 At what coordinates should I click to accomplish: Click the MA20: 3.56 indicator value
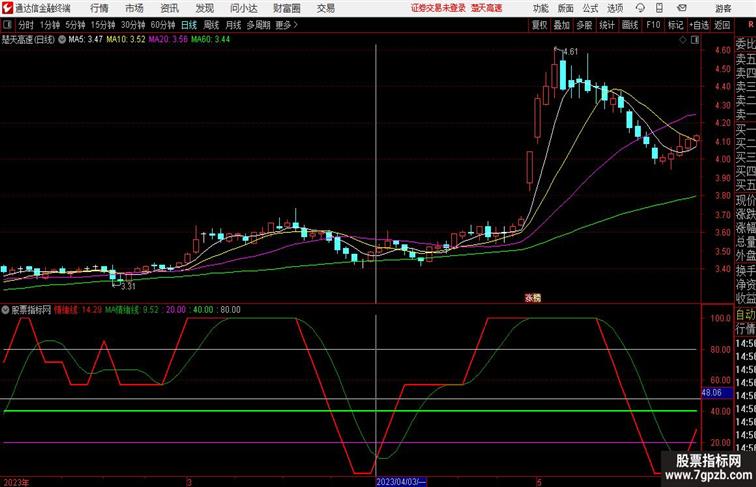(x=168, y=40)
